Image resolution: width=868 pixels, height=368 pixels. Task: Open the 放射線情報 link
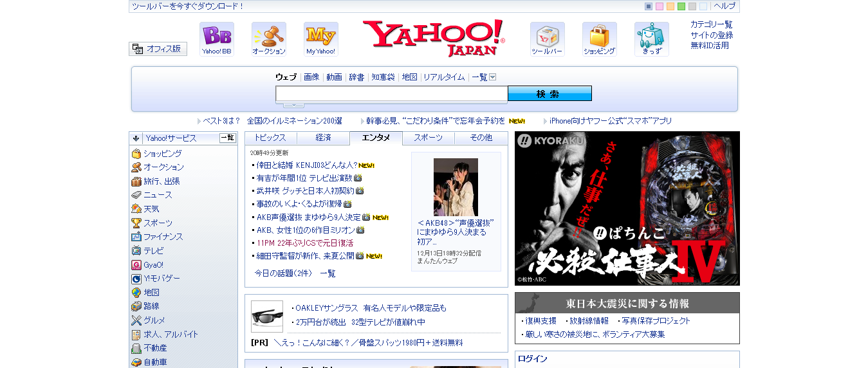coord(589,321)
